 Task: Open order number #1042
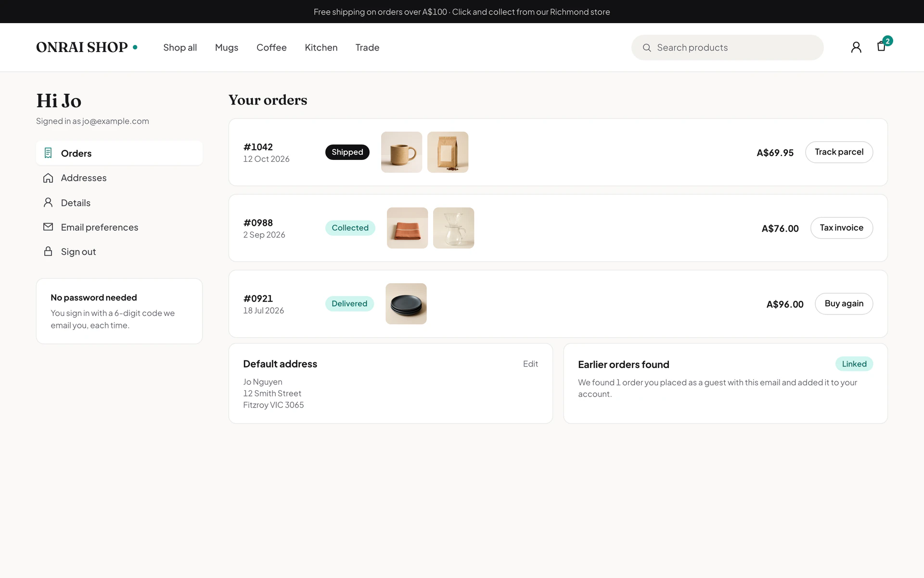pyautogui.click(x=258, y=147)
